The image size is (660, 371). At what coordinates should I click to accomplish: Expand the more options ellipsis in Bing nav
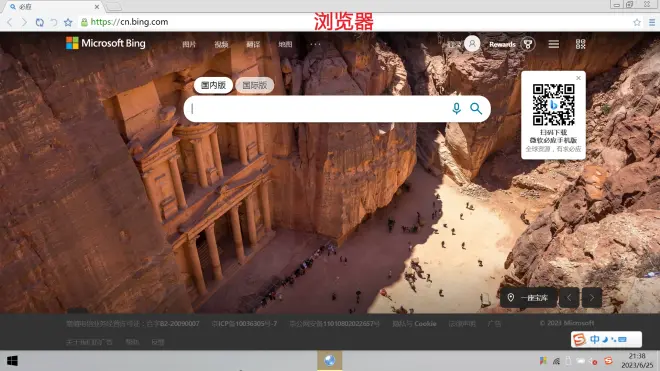coord(315,44)
